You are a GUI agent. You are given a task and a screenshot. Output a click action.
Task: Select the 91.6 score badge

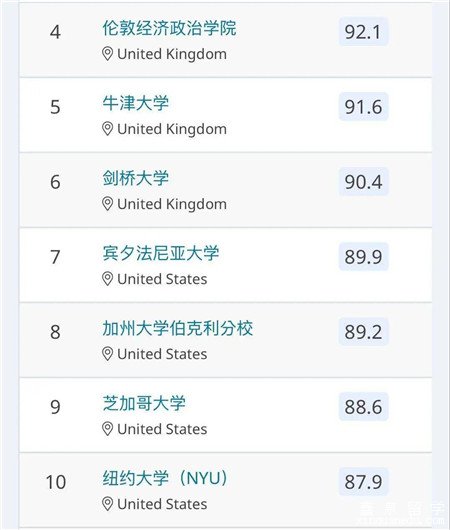(363, 107)
